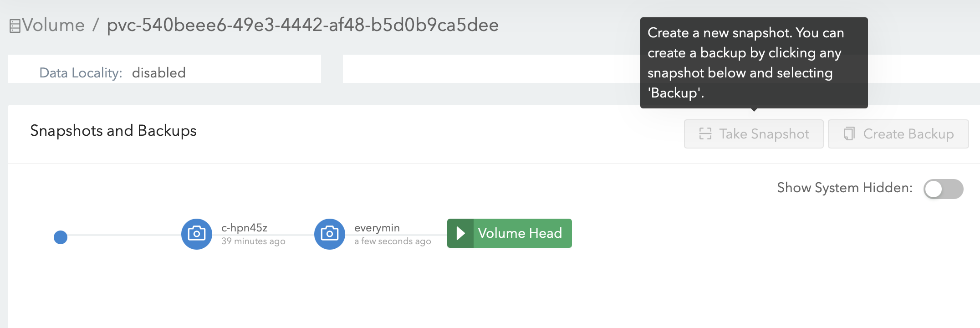This screenshot has height=328, width=980.
Task: Click the backup copy icon in Create Backup
Action: [849, 134]
